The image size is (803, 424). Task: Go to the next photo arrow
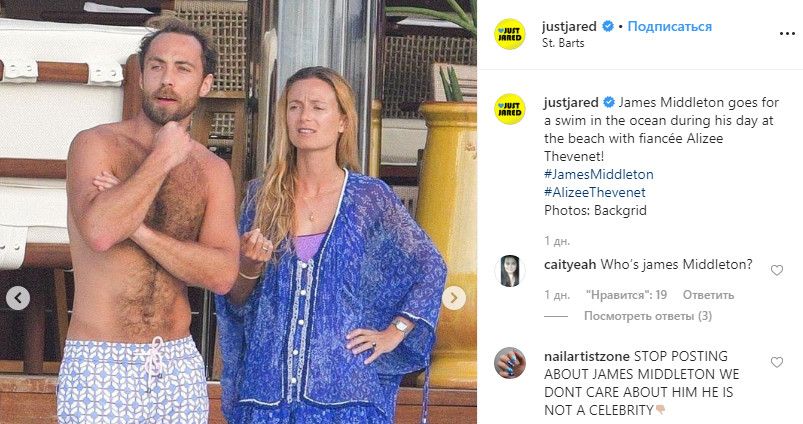tap(454, 298)
